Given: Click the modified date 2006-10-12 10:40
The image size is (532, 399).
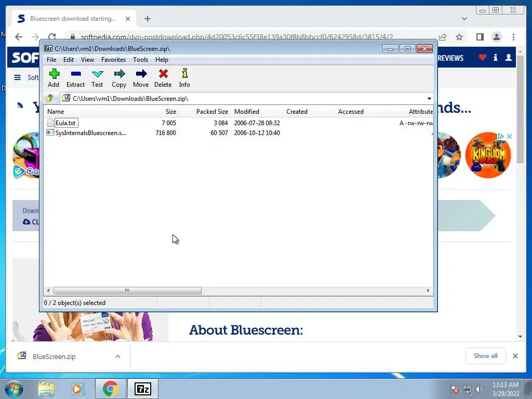Looking at the screenshot, I should point(257,133).
